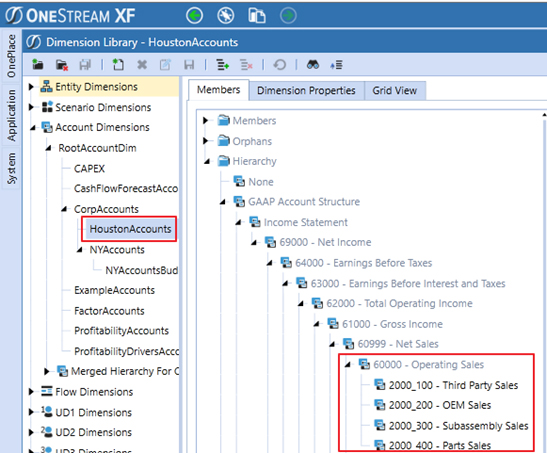This screenshot has width=547, height=453.
Task: Click the collapse hierarchy toolbar icon
Action: click(x=336, y=65)
